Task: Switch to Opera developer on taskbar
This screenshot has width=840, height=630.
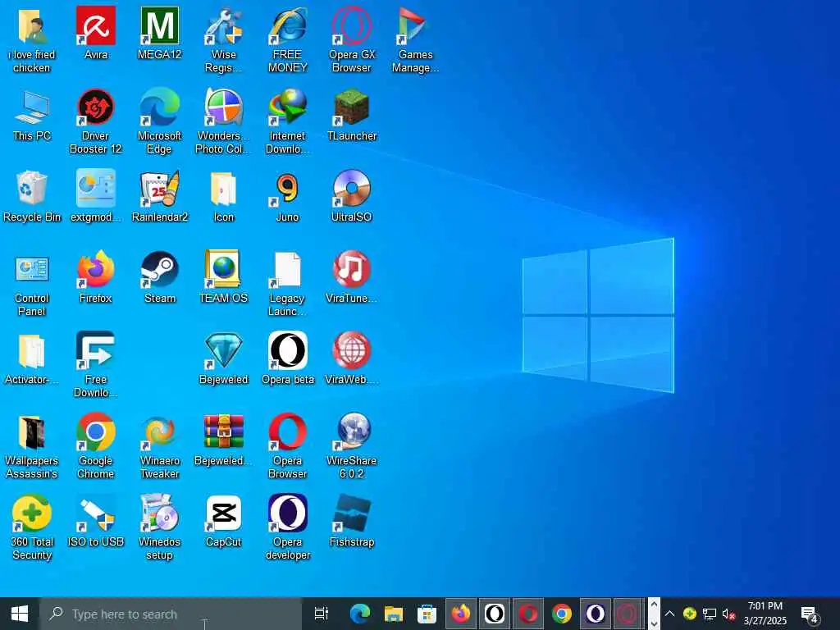Action: (x=596, y=614)
